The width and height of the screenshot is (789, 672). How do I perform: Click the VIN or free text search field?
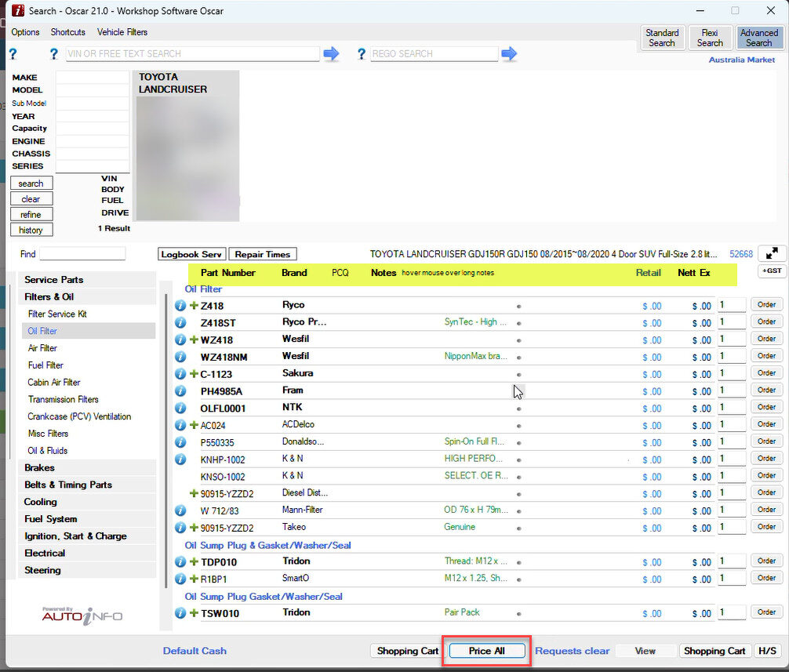[x=193, y=54]
